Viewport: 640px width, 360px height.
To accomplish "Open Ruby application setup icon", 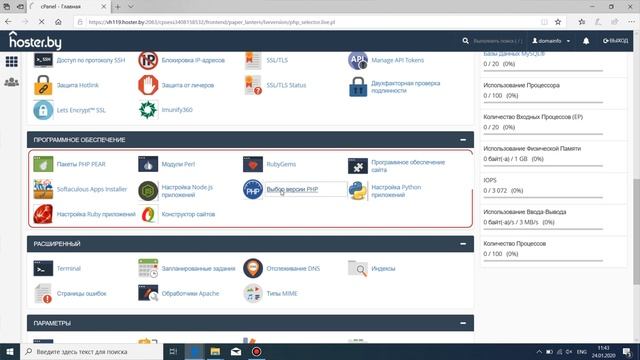I will click(x=43, y=214).
